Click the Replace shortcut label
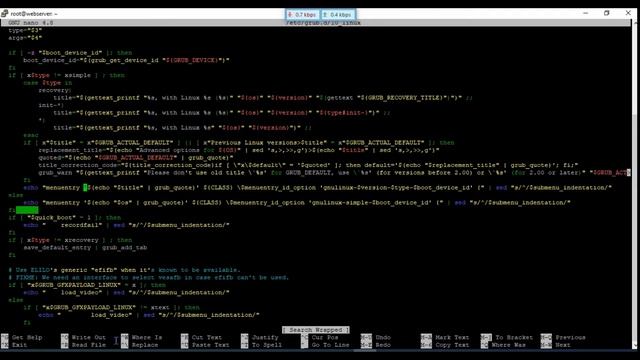 pyautogui.click(x=145, y=345)
